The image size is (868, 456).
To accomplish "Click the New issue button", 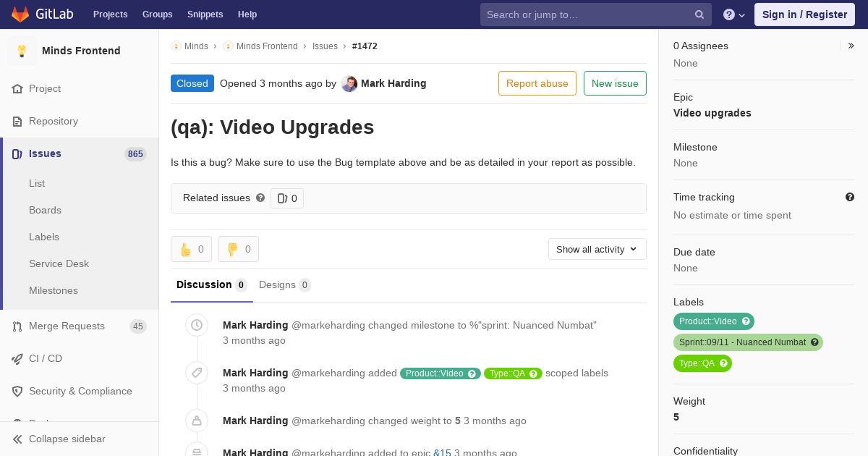I will click(615, 83).
